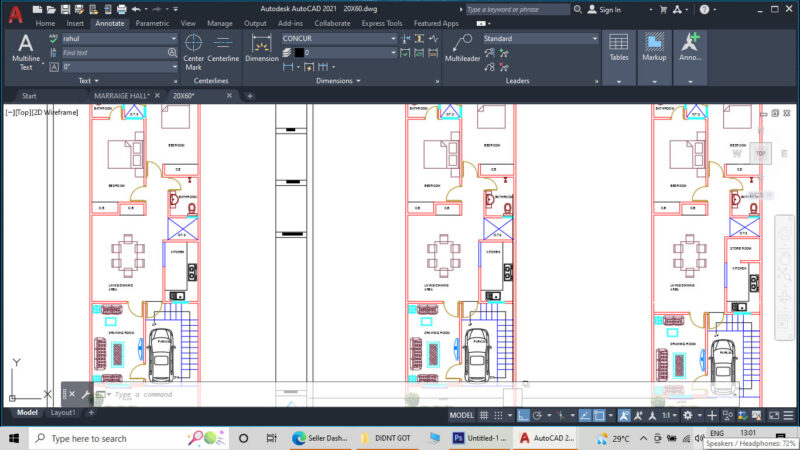Toggle Ortho mode in status bar
The height and width of the screenshot is (450, 800).
click(523, 415)
